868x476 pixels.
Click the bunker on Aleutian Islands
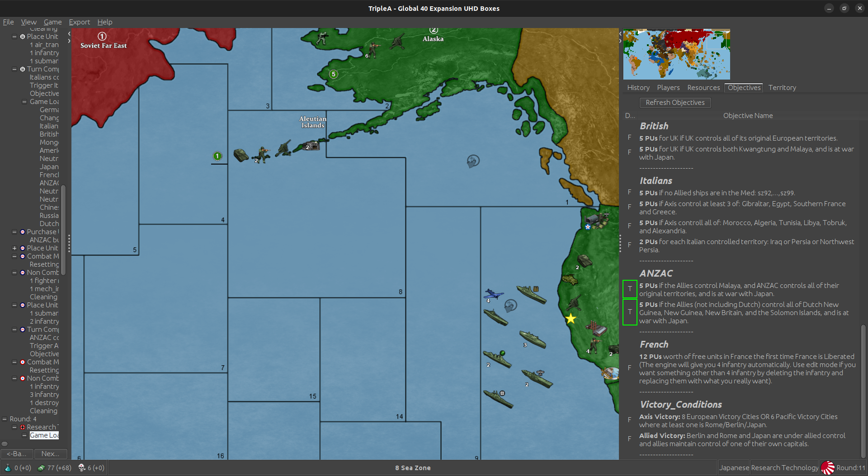click(311, 146)
